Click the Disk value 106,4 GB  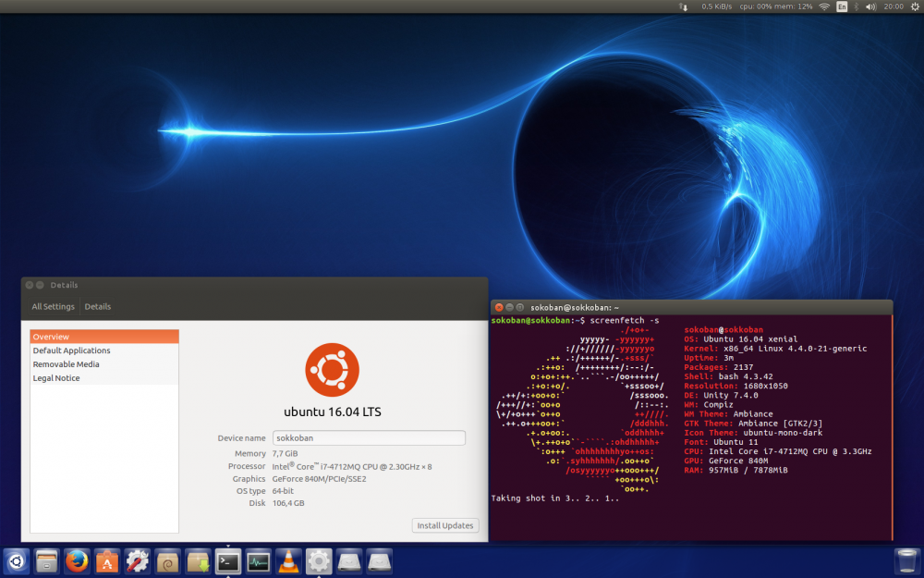288,503
